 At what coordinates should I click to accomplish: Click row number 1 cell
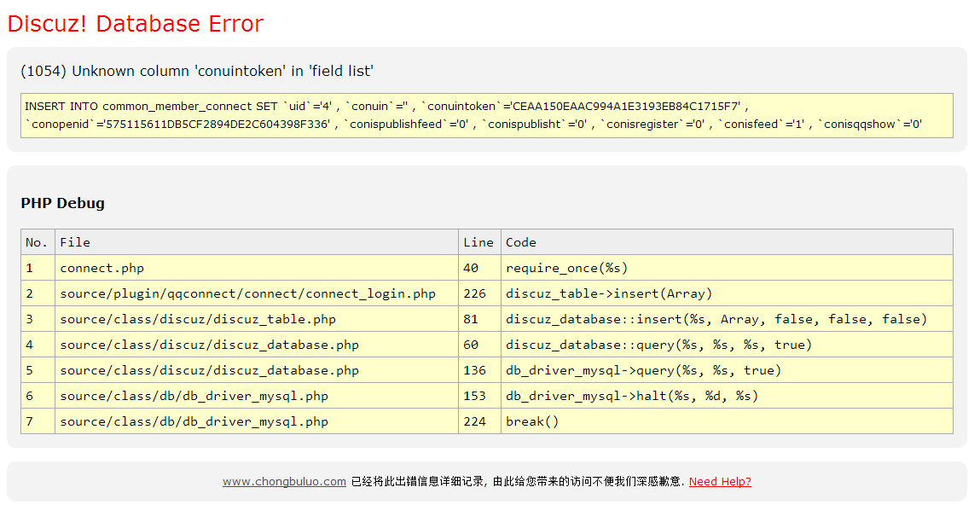coord(38,268)
